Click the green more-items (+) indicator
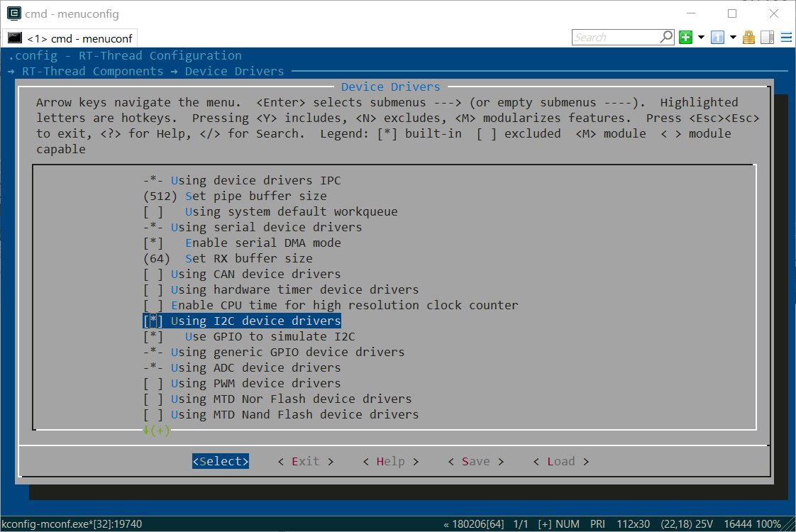The image size is (796, 532). click(x=156, y=431)
